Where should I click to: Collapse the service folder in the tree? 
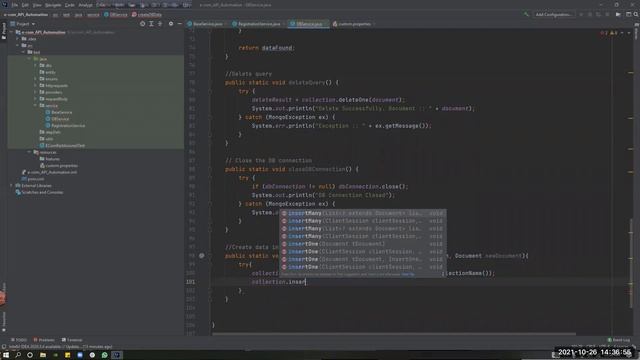click(x=36, y=105)
